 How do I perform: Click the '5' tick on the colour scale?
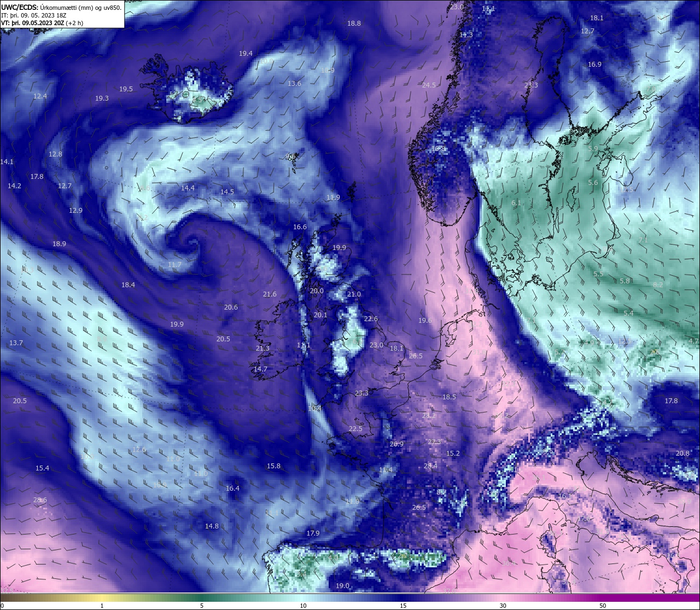[x=202, y=606]
